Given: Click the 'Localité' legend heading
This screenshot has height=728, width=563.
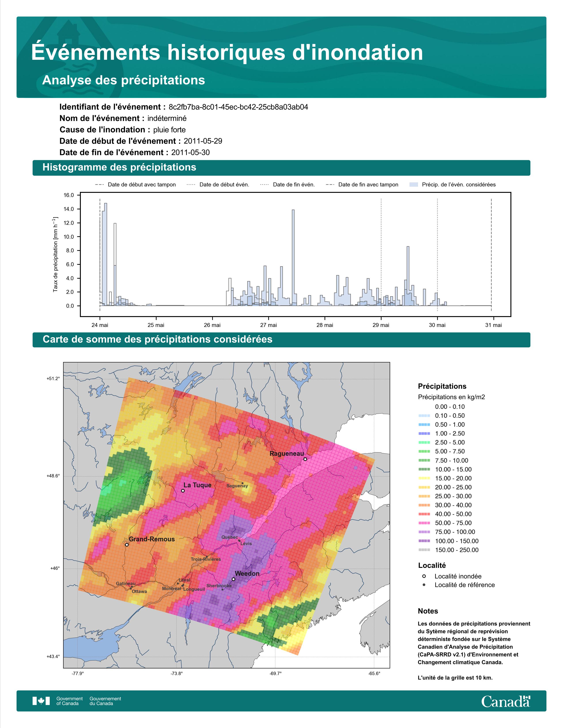Looking at the screenshot, I should pyautogui.click(x=432, y=565).
